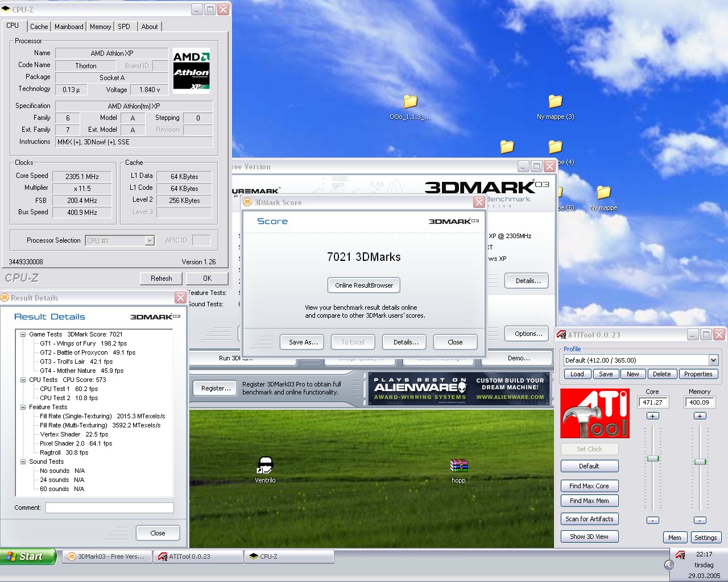Click Refresh in CPU-Z
This screenshot has height=582, width=728.
pos(162,278)
